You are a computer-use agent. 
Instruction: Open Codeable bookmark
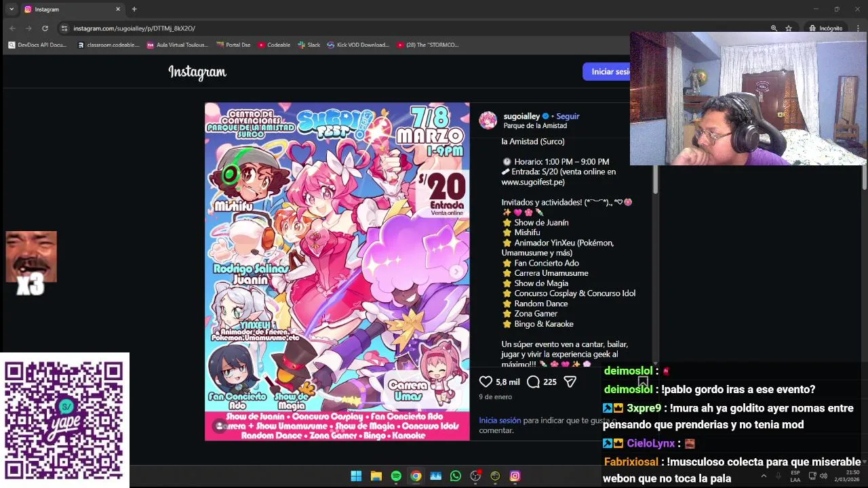(x=274, y=45)
